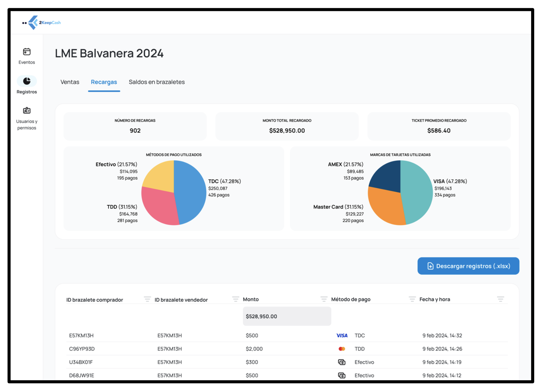Click the LME Balvanera 2024 title
The height and width of the screenshot is (392, 542).
coord(109,54)
